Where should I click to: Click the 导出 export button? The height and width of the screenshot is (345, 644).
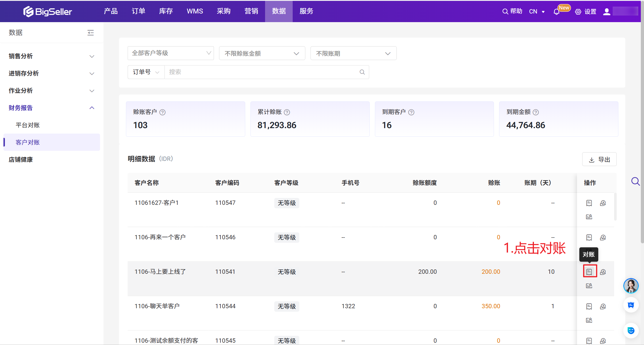tap(599, 159)
